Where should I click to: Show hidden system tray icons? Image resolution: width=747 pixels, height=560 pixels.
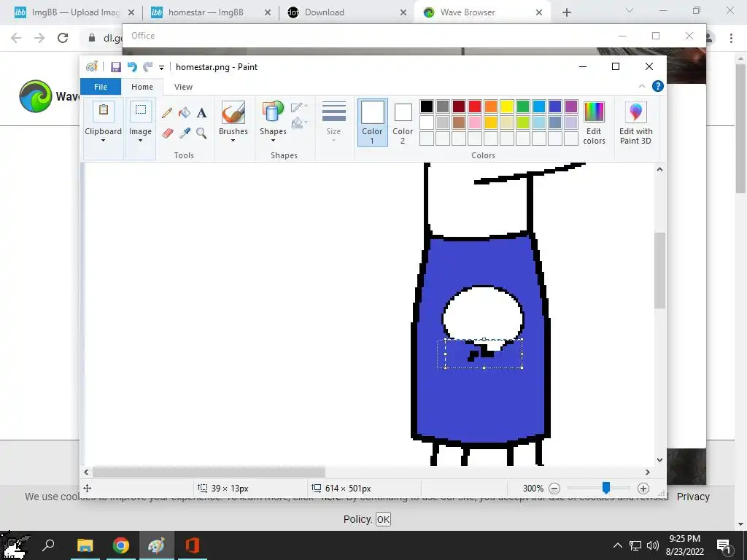coord(617,545)
